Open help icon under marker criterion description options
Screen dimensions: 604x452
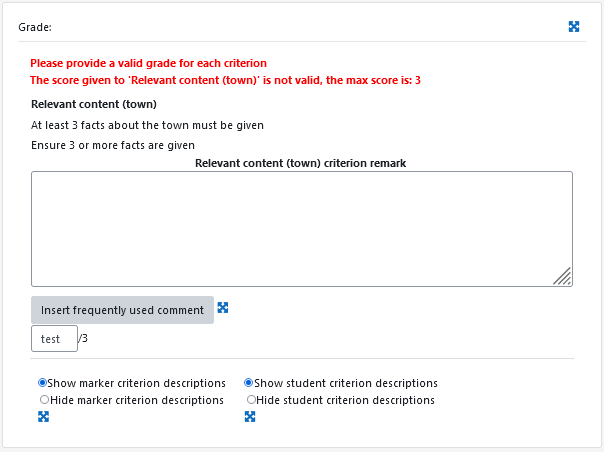(x=44, y=417)
